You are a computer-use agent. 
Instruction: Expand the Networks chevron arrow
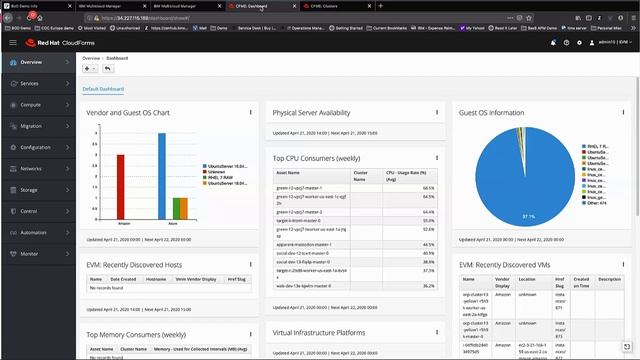click(67, 168)
